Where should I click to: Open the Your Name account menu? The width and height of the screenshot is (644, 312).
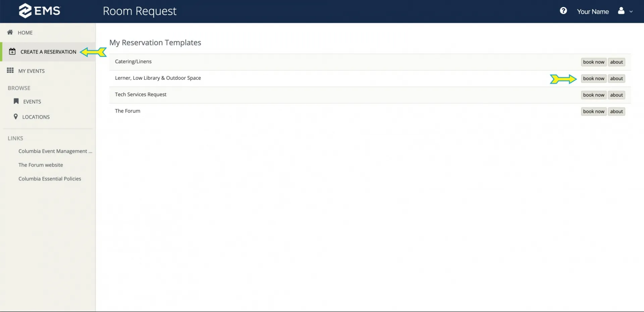[x=593, y=11]
